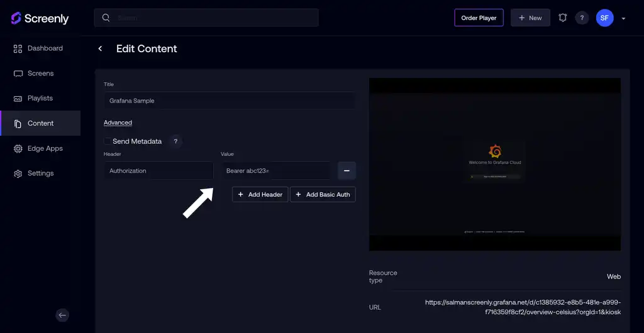The image size is (644, 333).
Task: Go to Playlists section
Action: pyautogui.click(x=40, y=99)
